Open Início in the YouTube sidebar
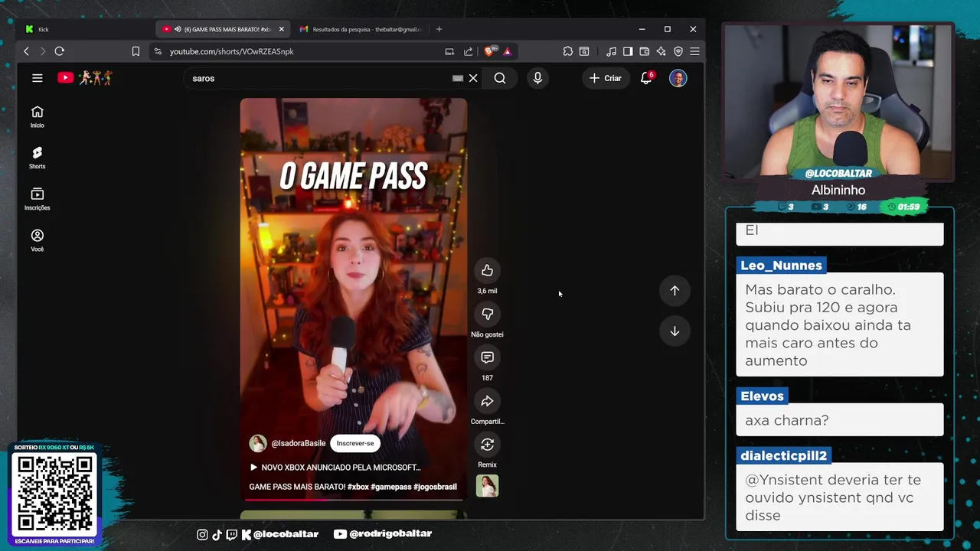Image resolution: width=980 pixels, height=551 pixels. [37, 117]
